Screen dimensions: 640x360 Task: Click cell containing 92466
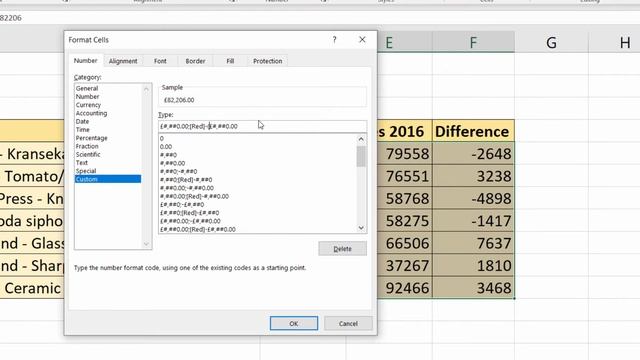[x=405, y=288]
